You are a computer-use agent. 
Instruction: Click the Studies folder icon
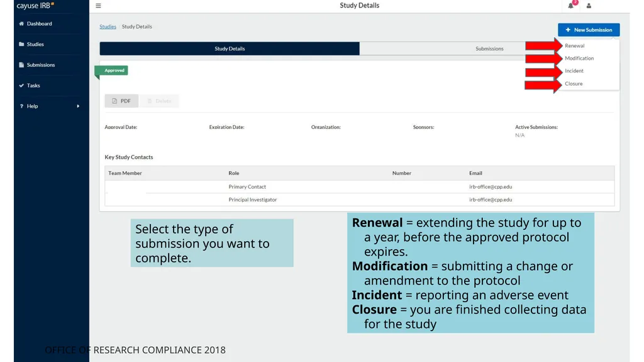(21, 45)
